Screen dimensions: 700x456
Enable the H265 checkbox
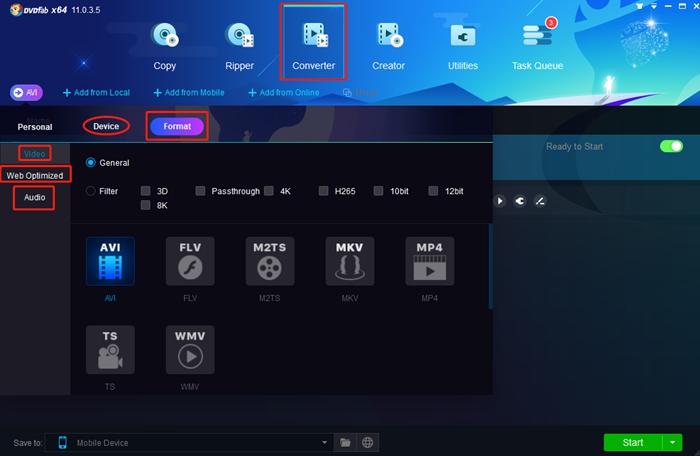pos(325,191)
